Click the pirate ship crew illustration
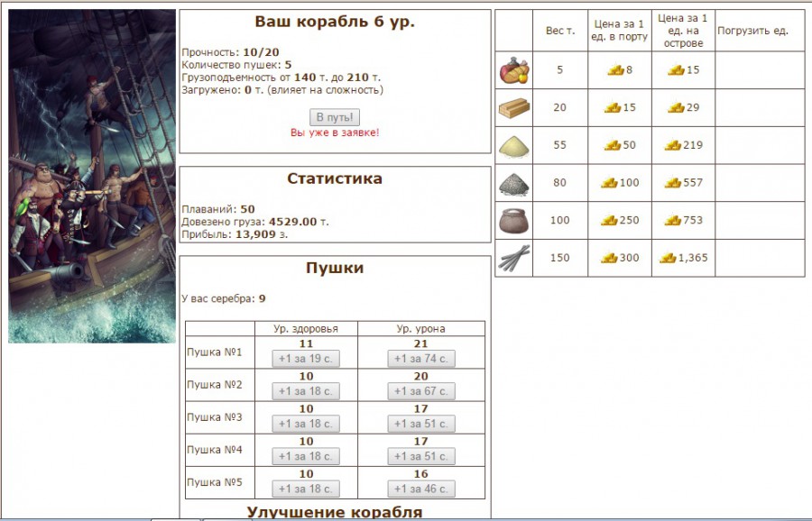The height and width of the screenshot is (521, 812). click(91, 177)
